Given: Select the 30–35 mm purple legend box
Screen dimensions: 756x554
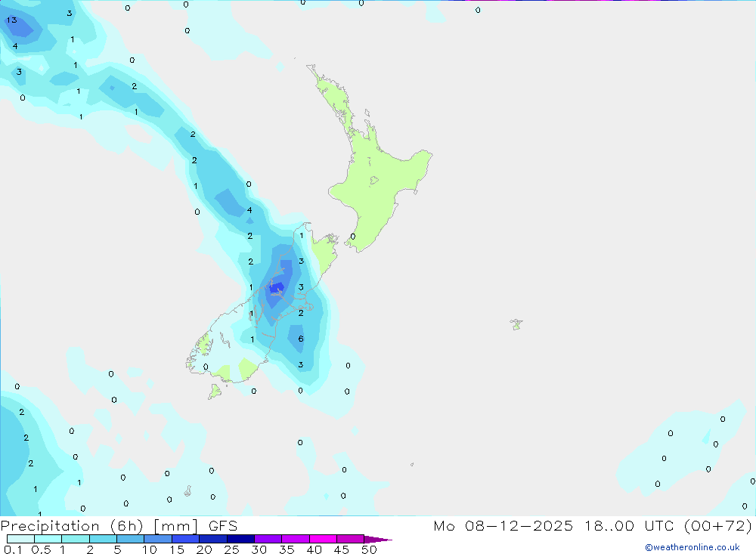Looking at the screenshot, I should pos(268,539).
